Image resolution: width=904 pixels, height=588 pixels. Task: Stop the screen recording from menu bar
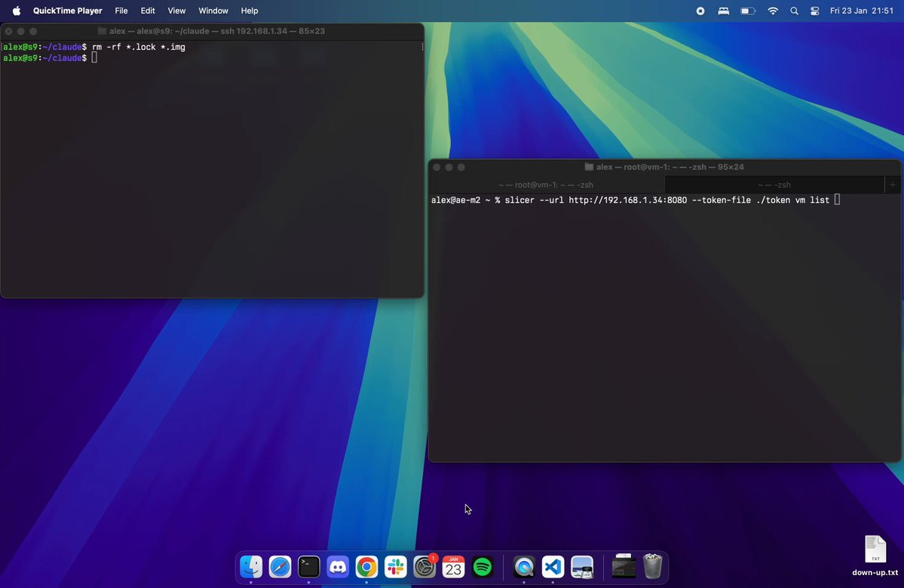700,11
